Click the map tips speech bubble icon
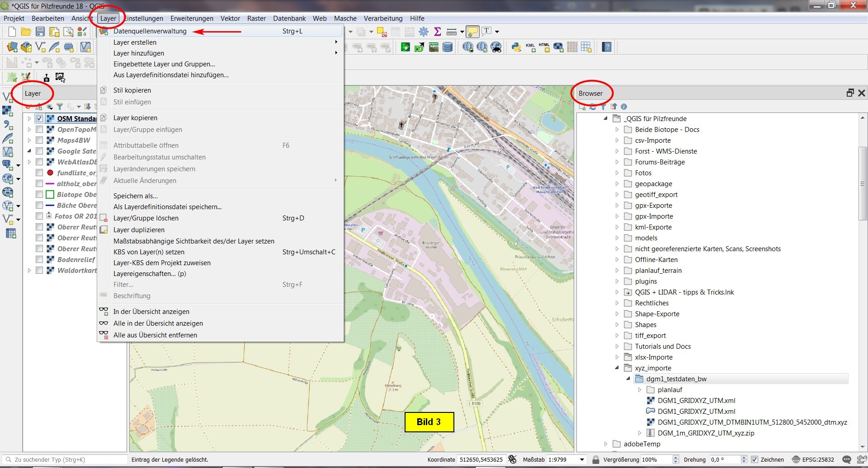 point(472,32)
